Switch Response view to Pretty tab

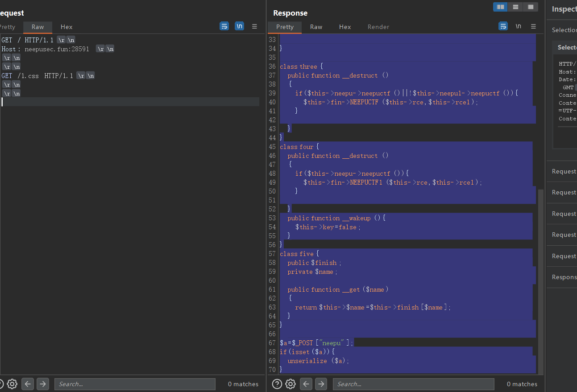coord(285,27)
